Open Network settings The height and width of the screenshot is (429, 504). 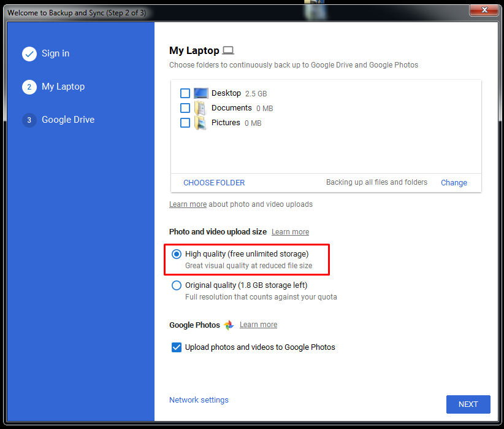[x=199, y=400]
